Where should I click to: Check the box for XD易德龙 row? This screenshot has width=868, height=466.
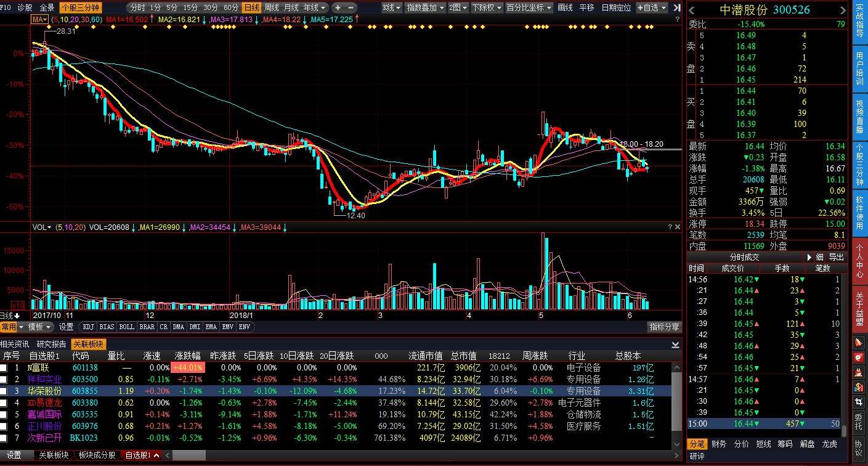click(4, 403)
